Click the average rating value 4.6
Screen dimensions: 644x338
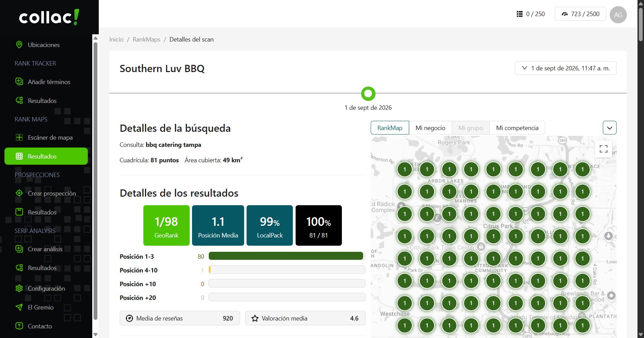(x=354, y=318)
